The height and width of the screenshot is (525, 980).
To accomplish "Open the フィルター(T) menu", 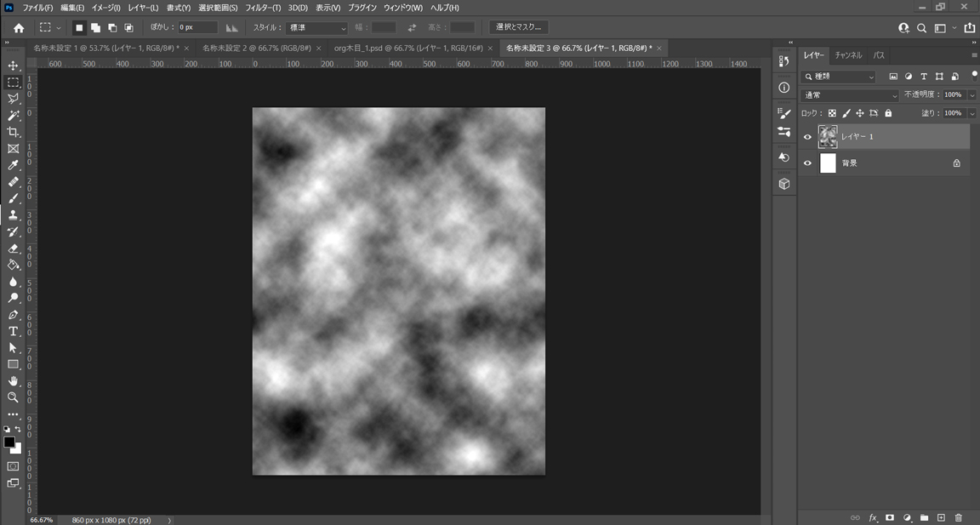I will point(263,8).
